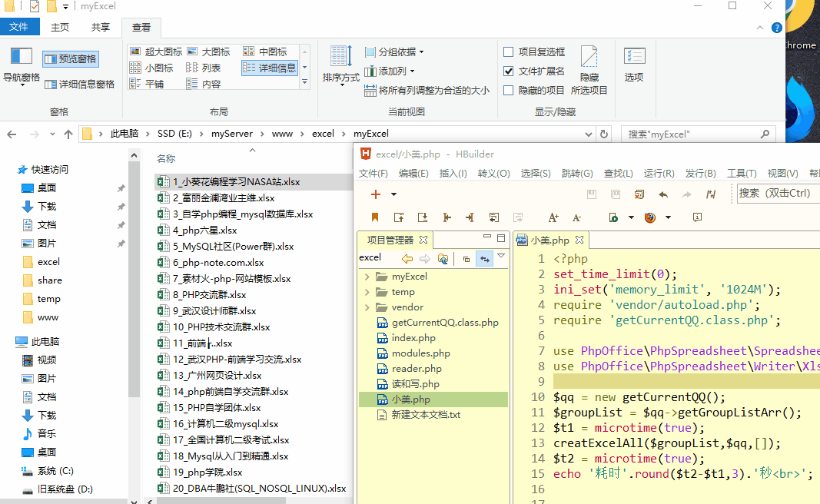Expand the vendor folder in project tree
The height and width of the screenshot is (504, 820).
pyautogui.click(x=367, y=307)
